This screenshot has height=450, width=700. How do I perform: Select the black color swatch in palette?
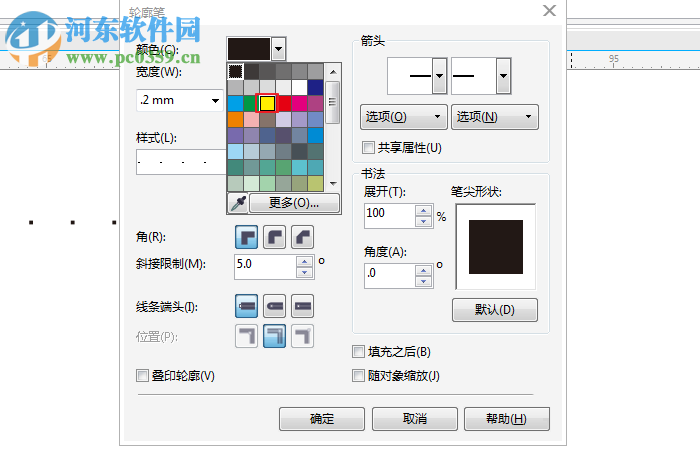235,71
